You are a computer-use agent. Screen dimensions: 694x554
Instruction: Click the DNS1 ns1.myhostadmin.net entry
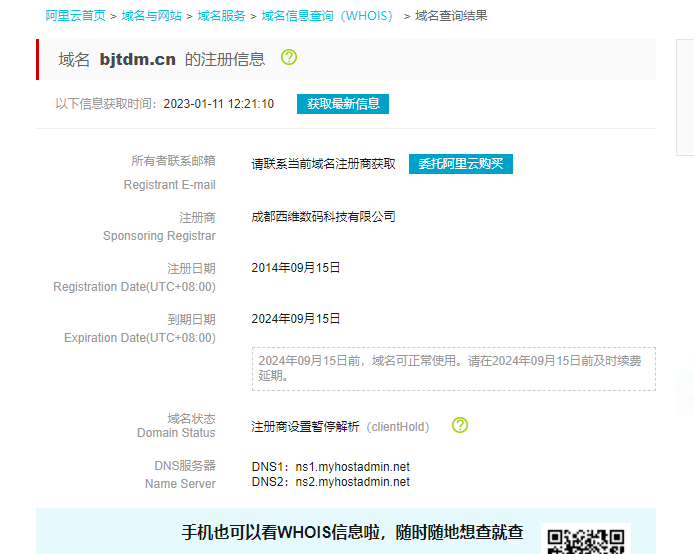pyautogui.click(x=331, y=467)
